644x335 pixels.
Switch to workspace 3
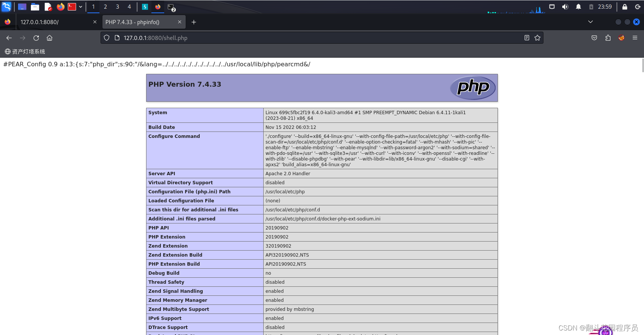point(118,7)
